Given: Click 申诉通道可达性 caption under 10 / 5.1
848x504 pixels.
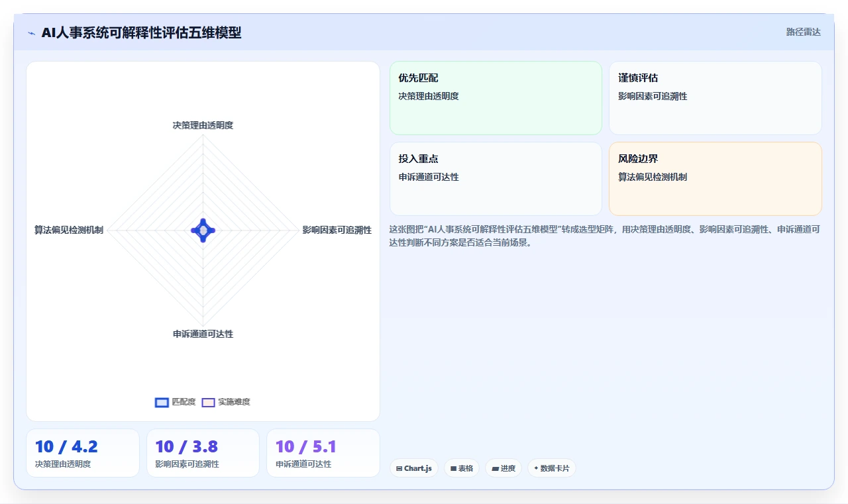Looking at the screenshot, I should coord(303,464).
